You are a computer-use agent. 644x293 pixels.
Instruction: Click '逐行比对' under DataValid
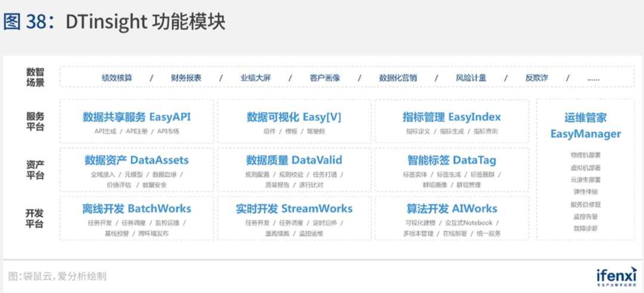311,185
